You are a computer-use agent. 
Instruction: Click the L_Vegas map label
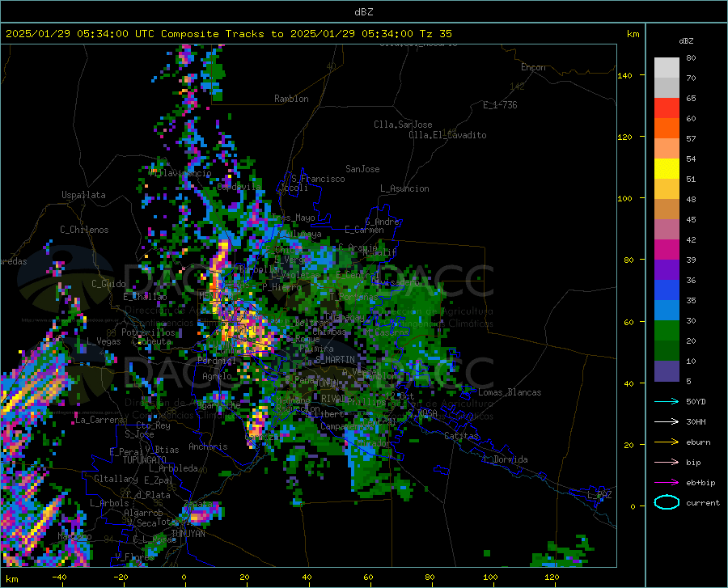click(104, 341)
